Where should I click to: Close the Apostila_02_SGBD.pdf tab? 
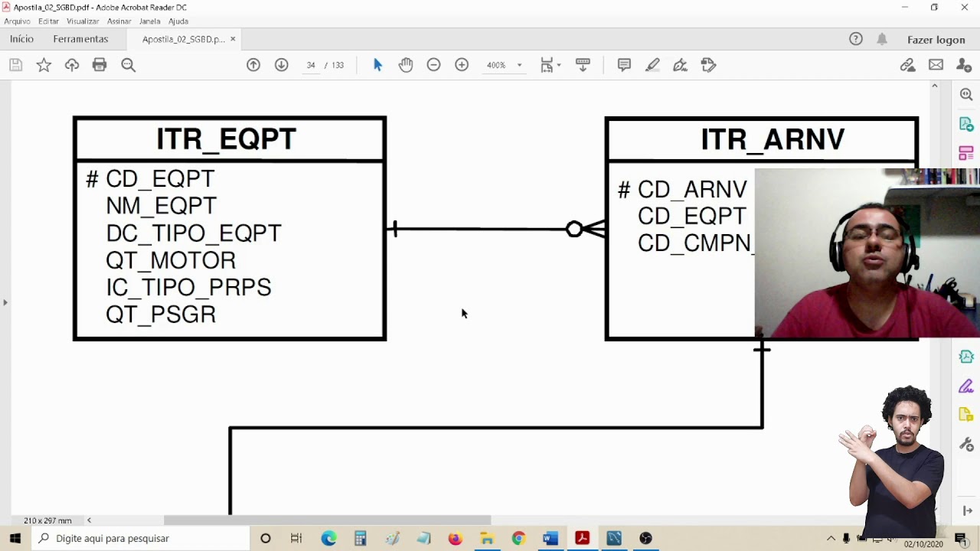tap(233, 39)
